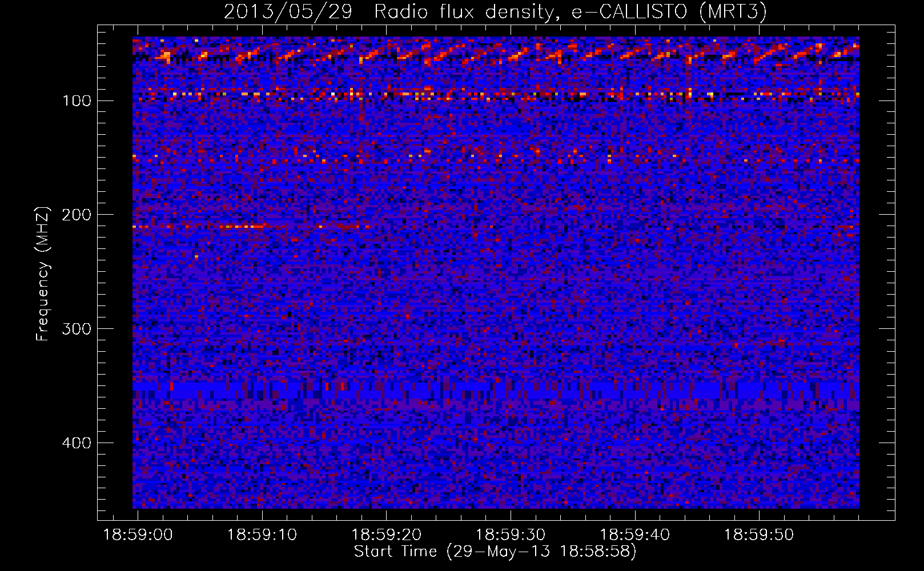Screen dimensions: 924x571
Task: Click the 18:59:20 time tick label
Action: point(387,535)
